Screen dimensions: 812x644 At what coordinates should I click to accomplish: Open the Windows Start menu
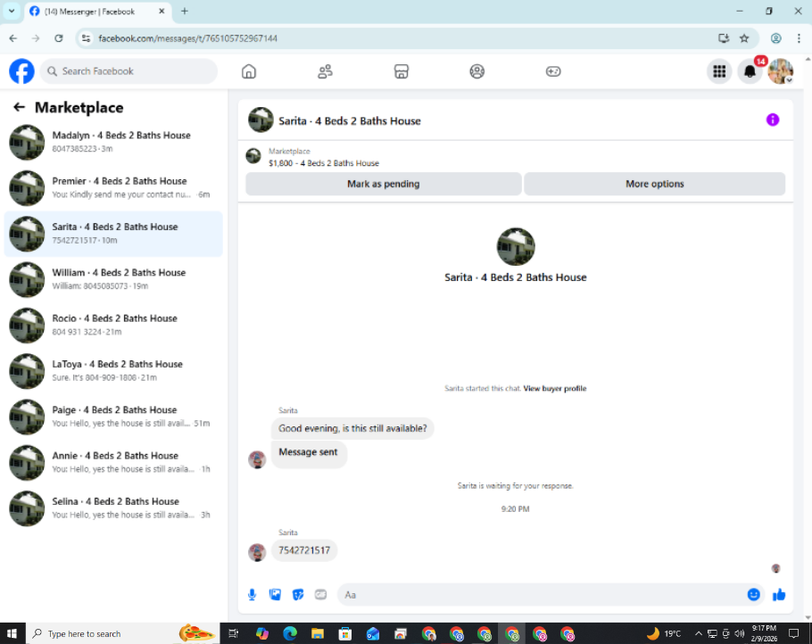[12, 633]
